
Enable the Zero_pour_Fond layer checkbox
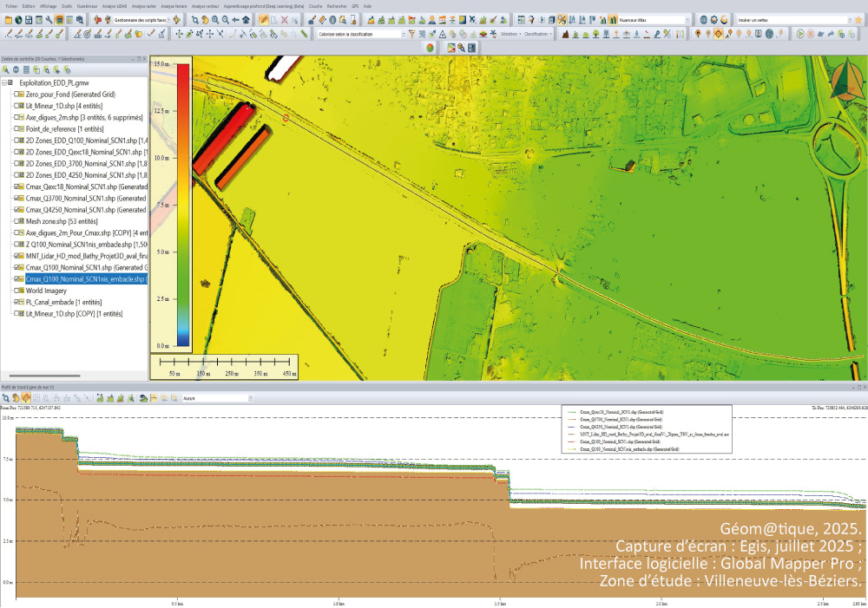(18, 93)
